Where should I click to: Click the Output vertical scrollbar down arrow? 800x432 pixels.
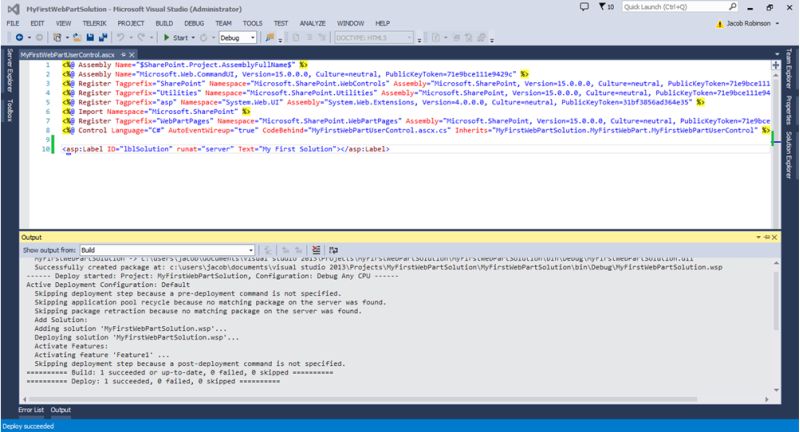[x=776, y=390]
